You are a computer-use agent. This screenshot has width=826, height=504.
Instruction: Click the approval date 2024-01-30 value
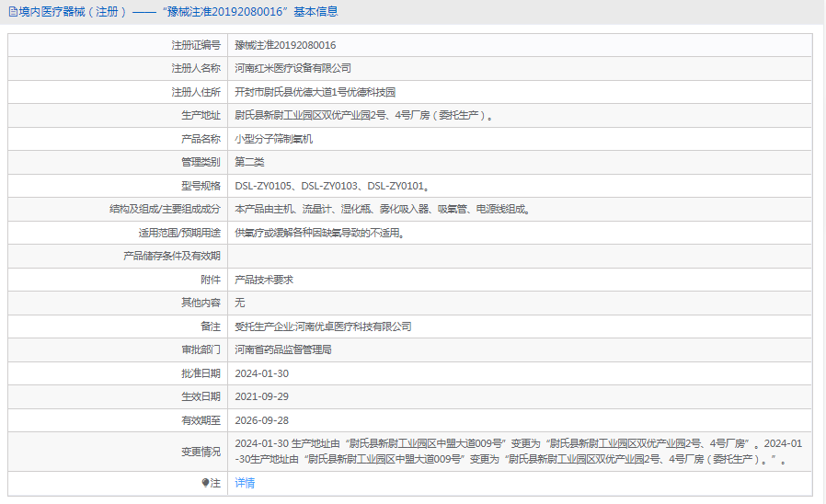pyautogui.click(x=262, y=373)
